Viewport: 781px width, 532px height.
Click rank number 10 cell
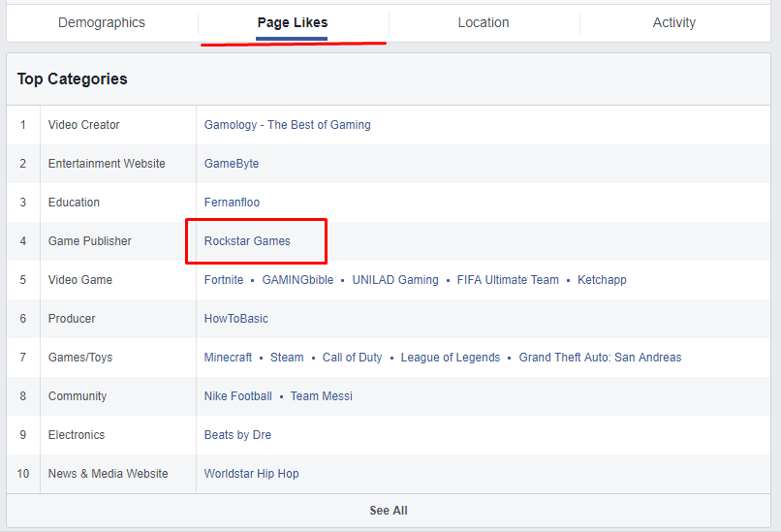pyautogui.click(x=23, y=474)
